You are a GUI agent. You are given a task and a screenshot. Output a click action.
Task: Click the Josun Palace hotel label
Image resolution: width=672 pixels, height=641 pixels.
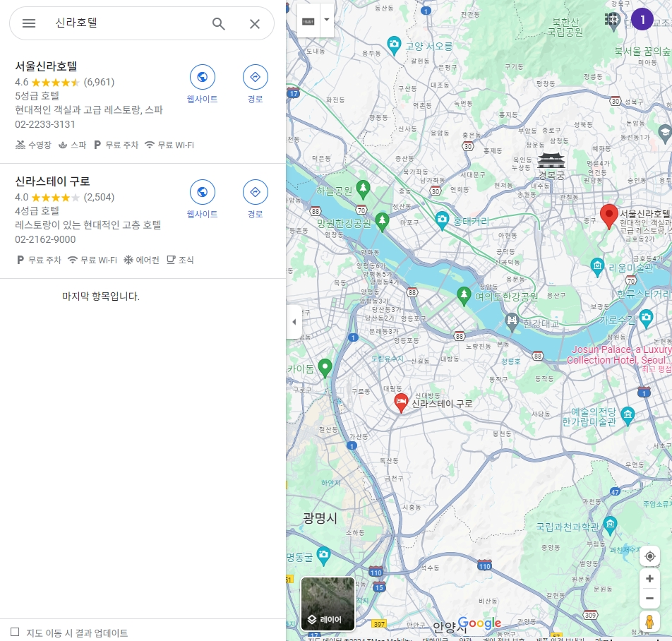tap(619, 355)
